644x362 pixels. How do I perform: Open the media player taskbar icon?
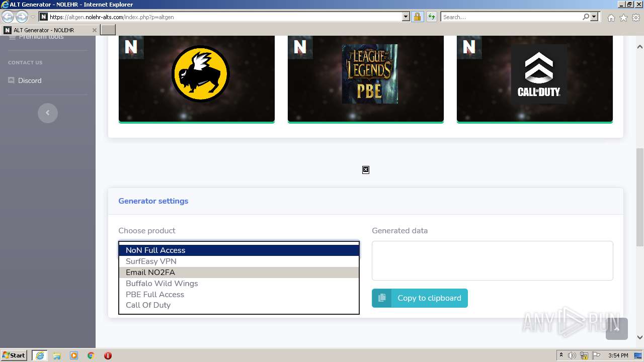[x=74, y=355]
